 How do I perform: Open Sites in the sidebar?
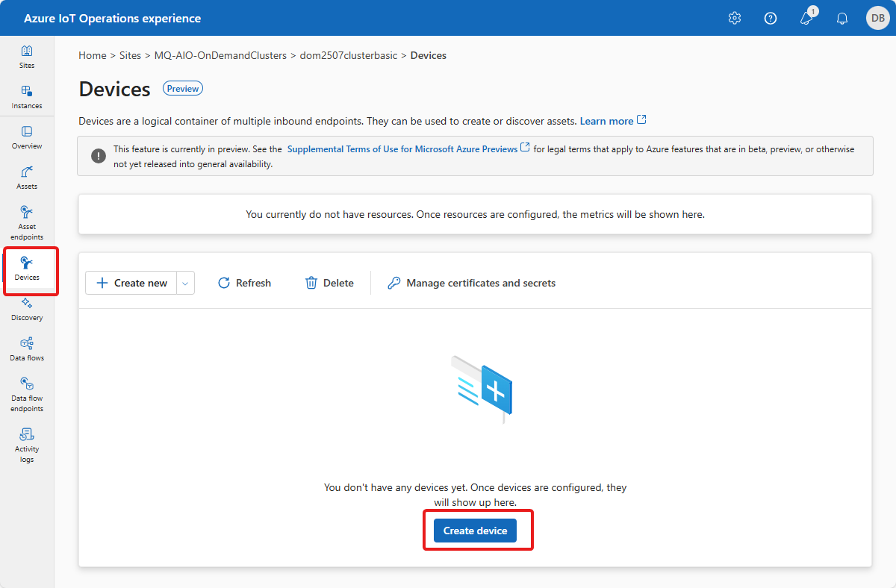click(x=27, y=57)
